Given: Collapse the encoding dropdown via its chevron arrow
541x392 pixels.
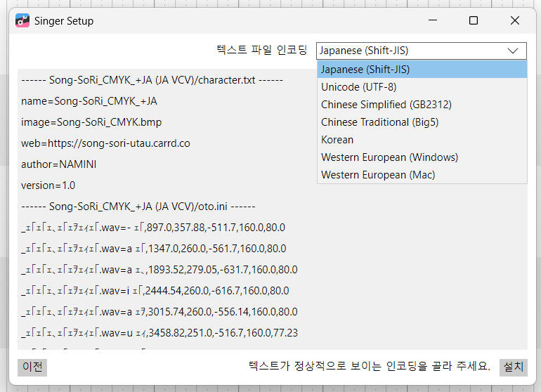Looking at the screenshot, I should (x=514, y=51).
